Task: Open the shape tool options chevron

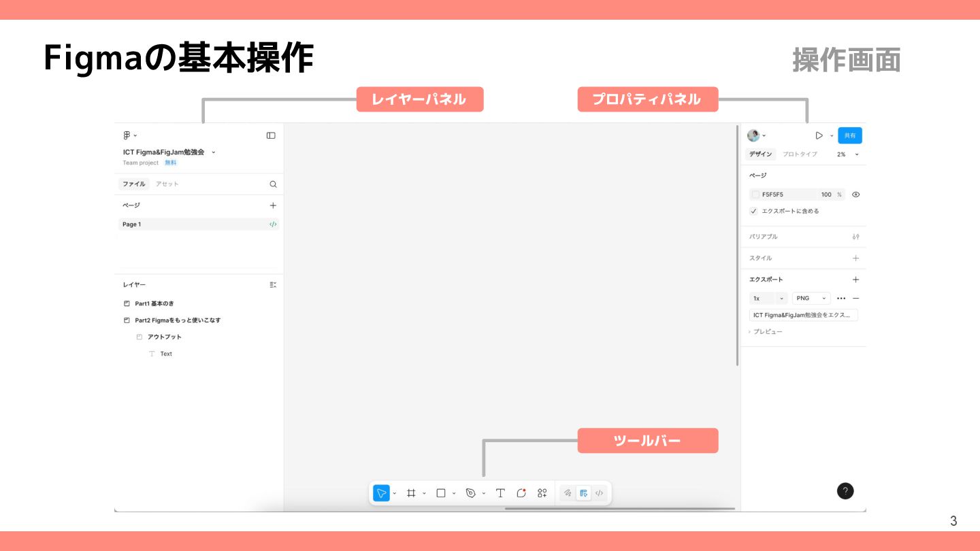Action: pos(454,493)
